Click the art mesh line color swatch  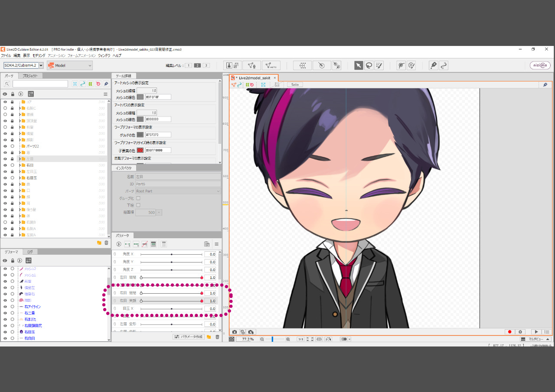[x=140, y=97]
